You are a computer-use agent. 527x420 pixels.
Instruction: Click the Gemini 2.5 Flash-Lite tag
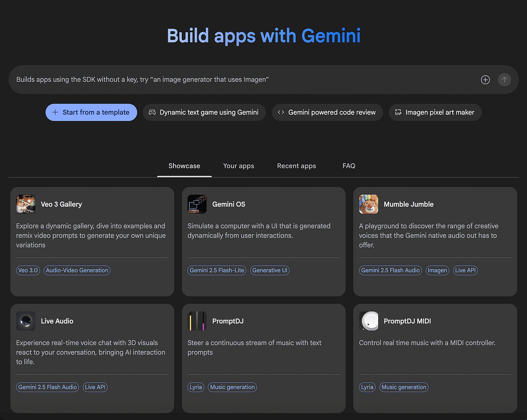tap(217, 270)
